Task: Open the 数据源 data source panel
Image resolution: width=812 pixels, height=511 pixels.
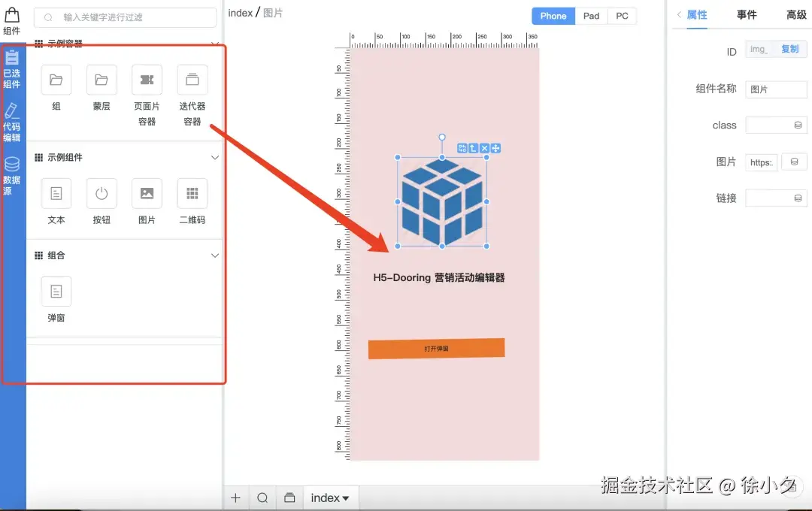Action: coord(11,176)
